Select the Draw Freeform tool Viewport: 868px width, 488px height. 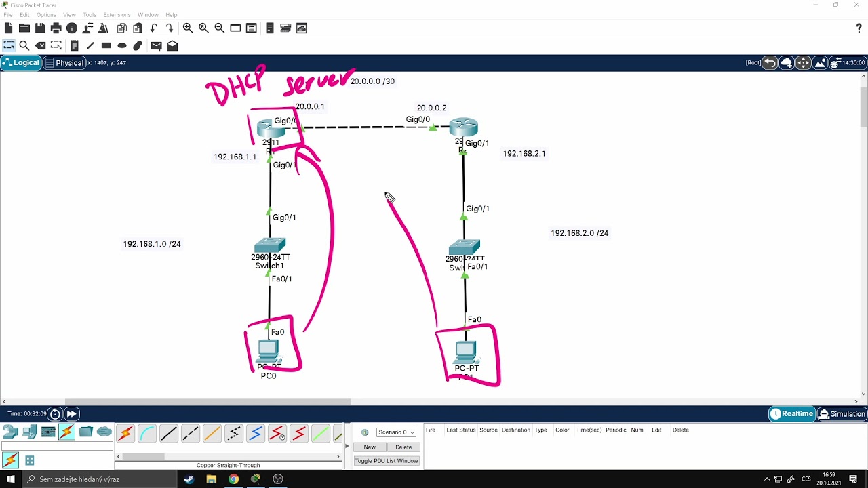[138, 45]
